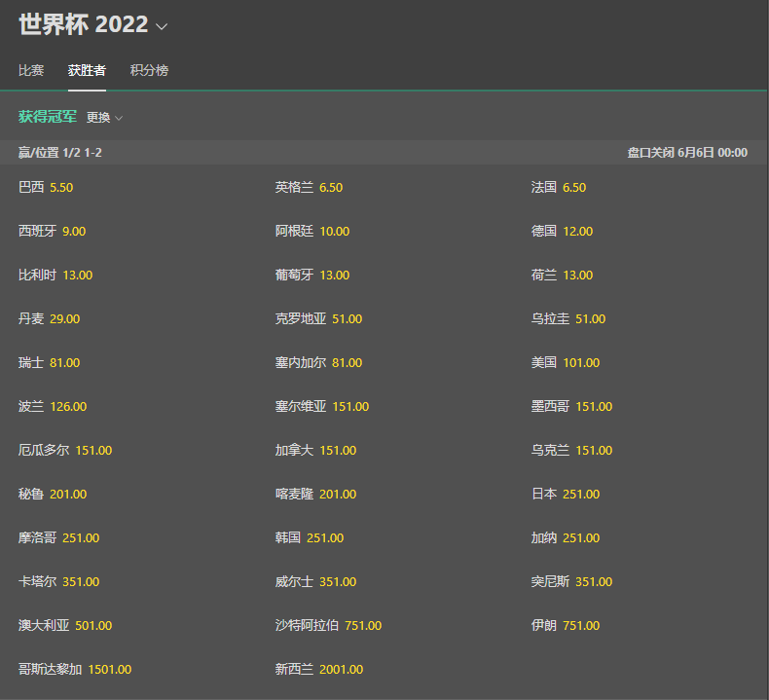The height and width of the screenshot is (700, 769).
Task: Select 澳大利亚 odds 501.00
Action: 65,625
